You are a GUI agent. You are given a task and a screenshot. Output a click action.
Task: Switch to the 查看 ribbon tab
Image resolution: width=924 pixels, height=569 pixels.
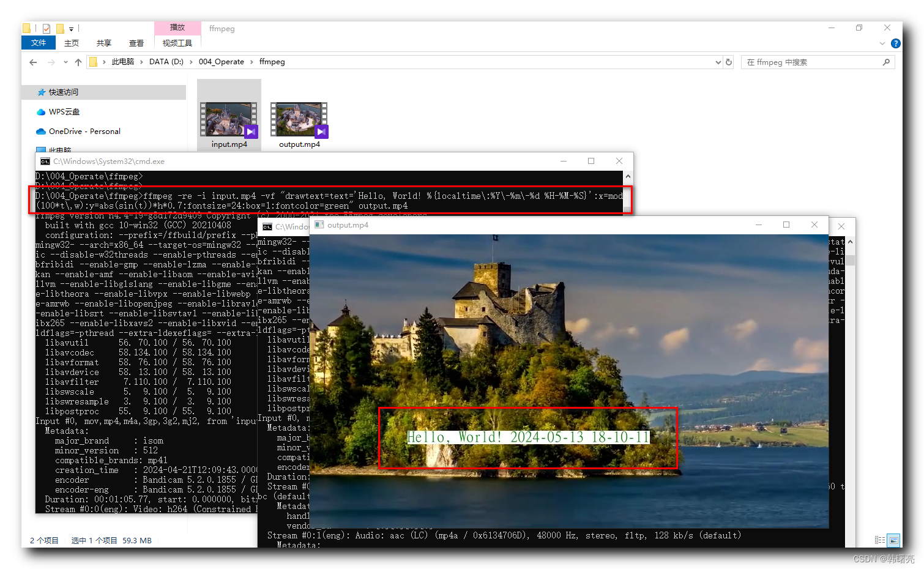point(136,43)
